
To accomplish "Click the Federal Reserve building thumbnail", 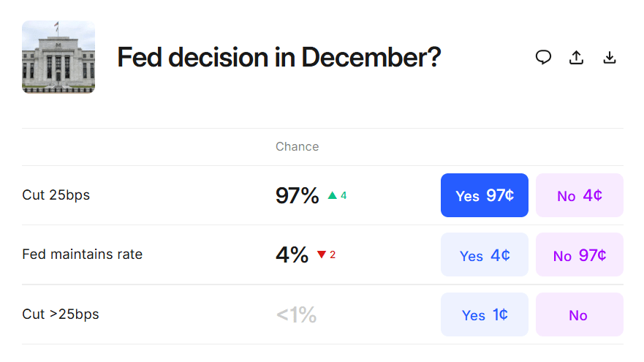I will (58, 57).
